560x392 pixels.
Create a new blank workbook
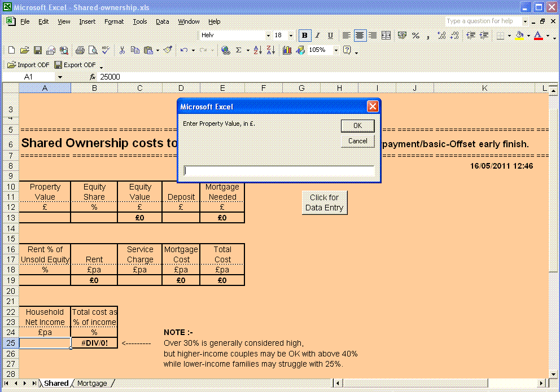point(11,50)
